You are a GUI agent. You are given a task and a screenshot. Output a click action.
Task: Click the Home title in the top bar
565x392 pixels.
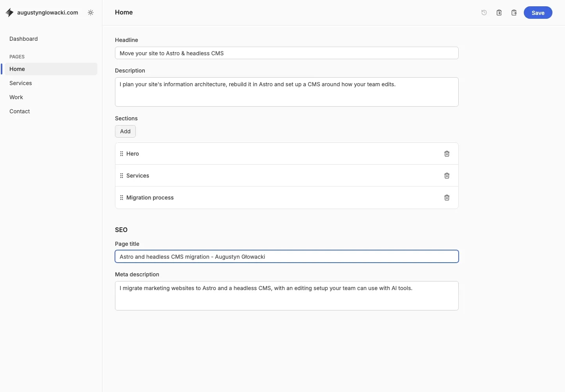(x=124, y=12)
